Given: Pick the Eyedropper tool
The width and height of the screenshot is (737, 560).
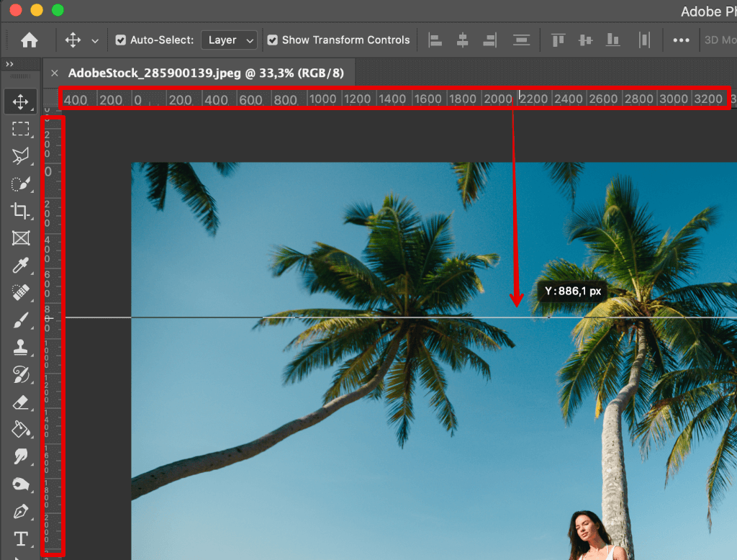Looking at the screenshot, I should (x=20, y=266).
